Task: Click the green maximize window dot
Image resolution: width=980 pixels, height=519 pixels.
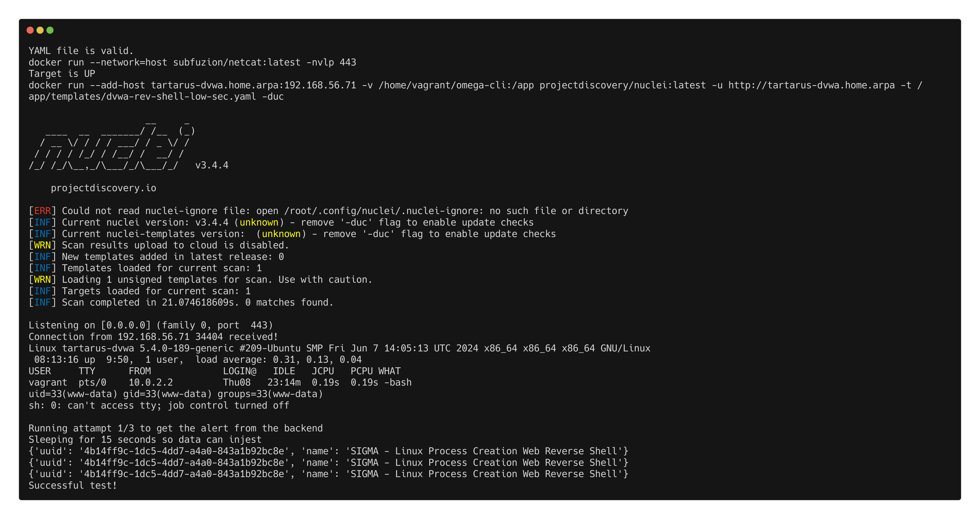Action: tap(50, 30)
